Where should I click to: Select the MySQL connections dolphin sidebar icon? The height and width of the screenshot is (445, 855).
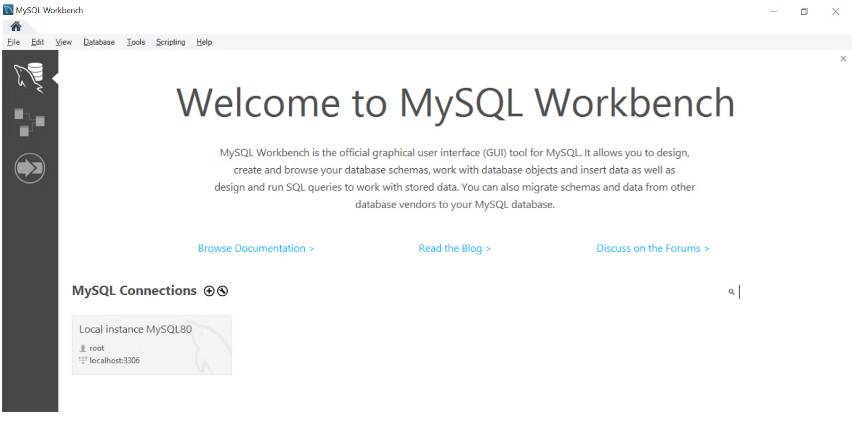point(29,77)
